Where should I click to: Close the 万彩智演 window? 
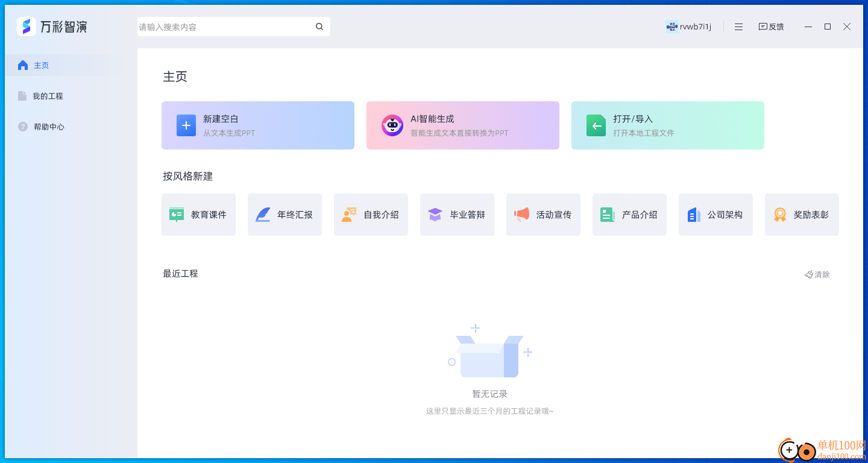(x=847, y=27)
